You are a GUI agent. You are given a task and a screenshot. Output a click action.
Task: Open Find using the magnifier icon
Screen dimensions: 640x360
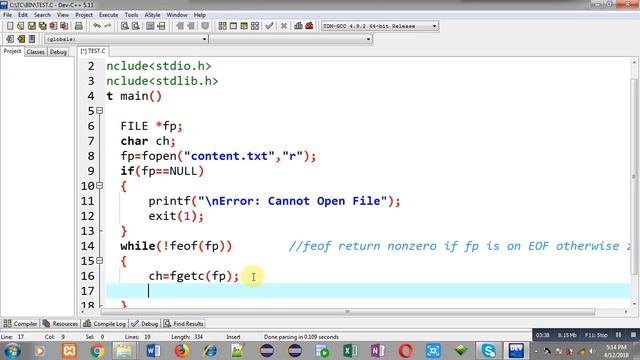pos(125,26)
